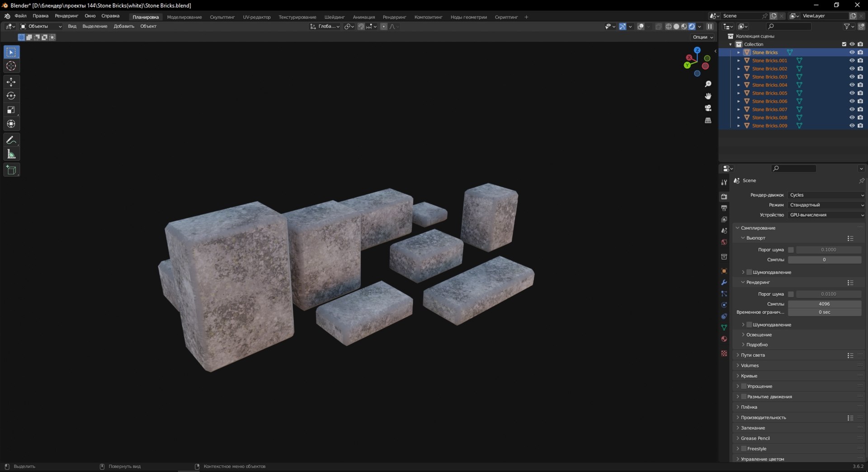Click the pan view hand icon

click(x=708, y=96)
